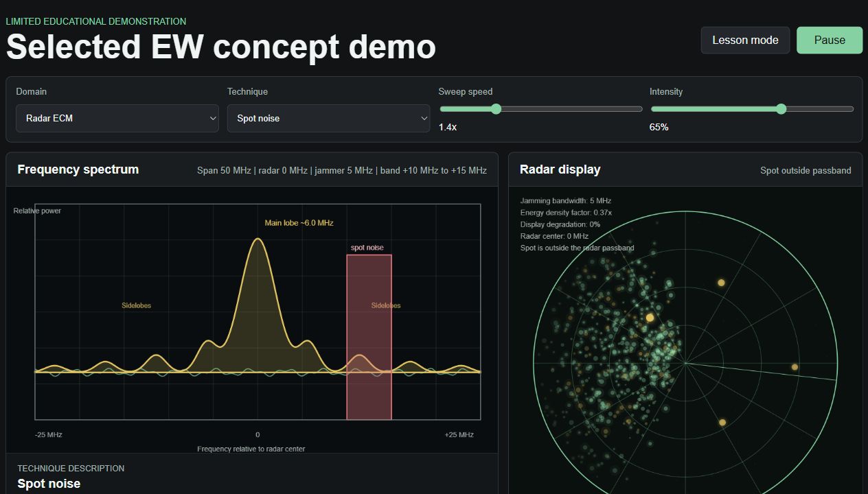
Task: Click the Frequency spectrum panel heading
Action: 78,169
